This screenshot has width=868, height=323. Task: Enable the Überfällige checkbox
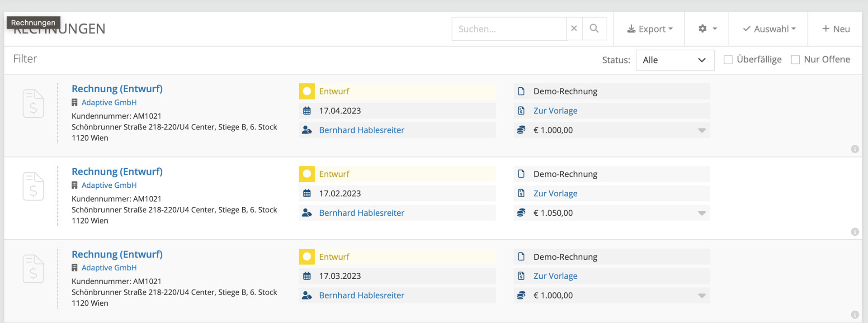pos(728,60)
